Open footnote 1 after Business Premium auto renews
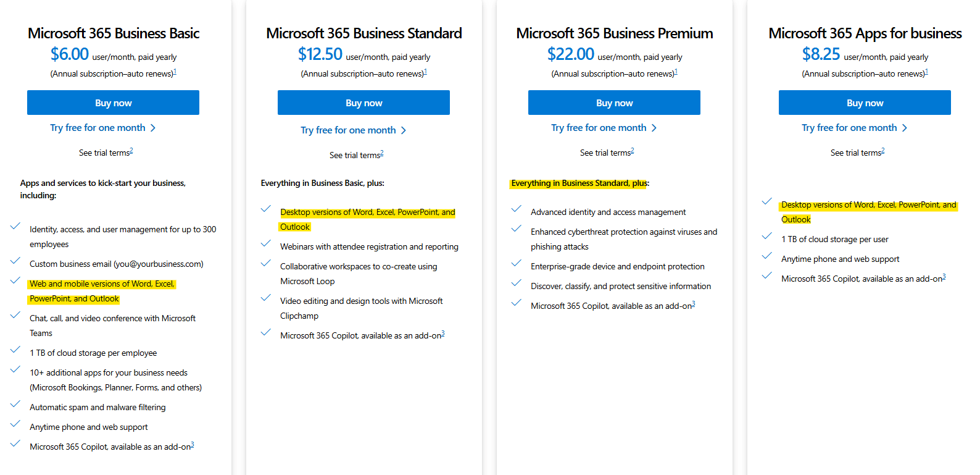Screen dimensions: 980x475 click(676, 72)
